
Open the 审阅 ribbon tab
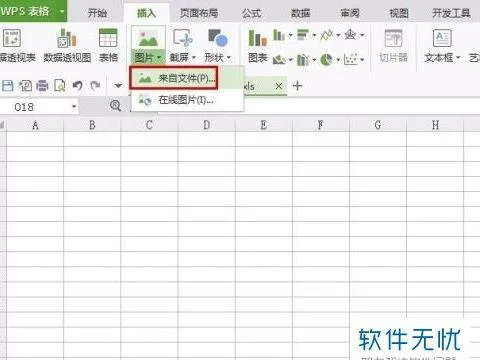pos(350,13)
